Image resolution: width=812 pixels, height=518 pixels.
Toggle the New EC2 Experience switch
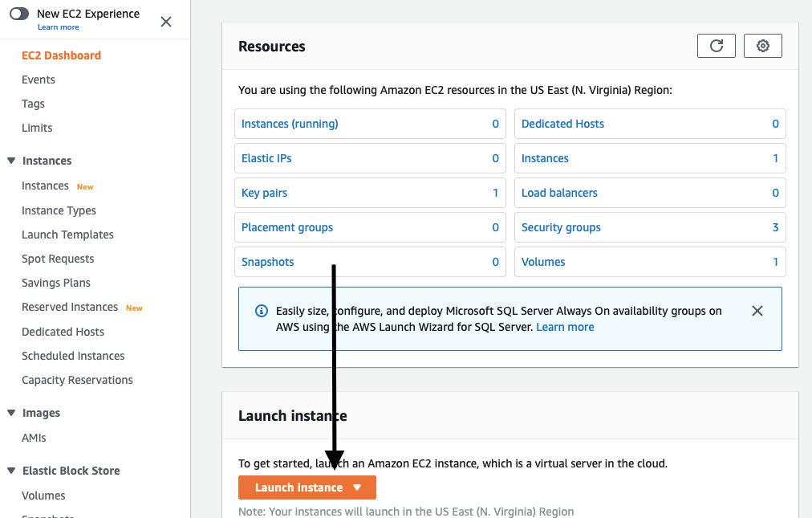point(19,14)
